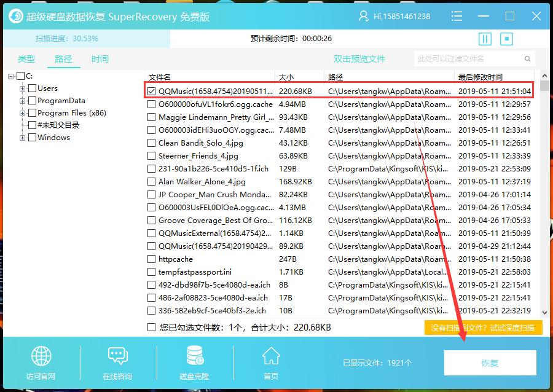Expand the Program Files (x86) node
The width and height of the screenshot is (553, 392).
[23, 114]
